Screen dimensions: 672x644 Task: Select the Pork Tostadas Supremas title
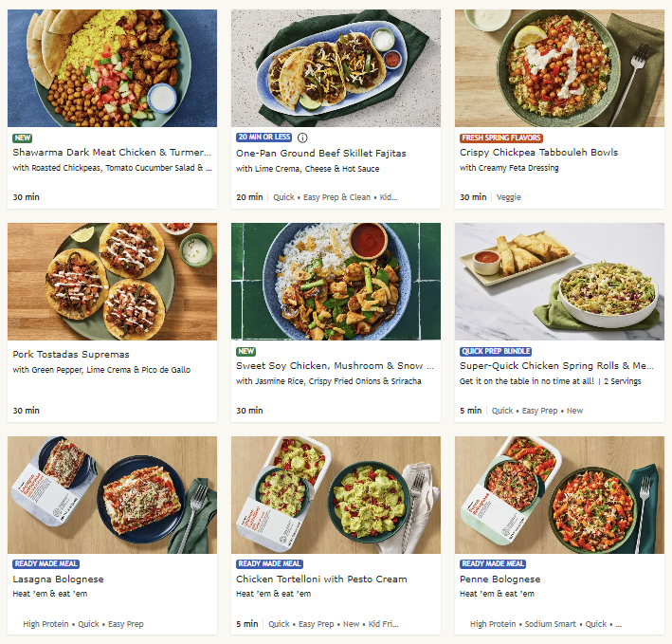click(71, 354)
